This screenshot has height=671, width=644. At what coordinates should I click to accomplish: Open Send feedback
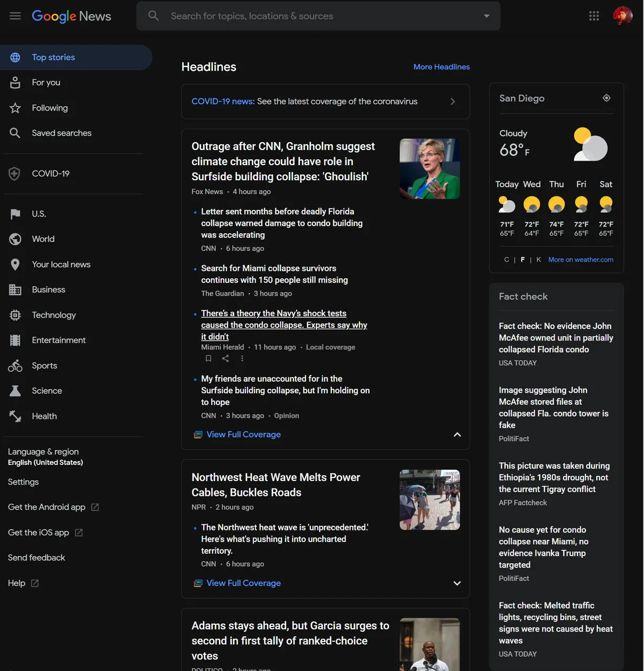coord(37,558)
